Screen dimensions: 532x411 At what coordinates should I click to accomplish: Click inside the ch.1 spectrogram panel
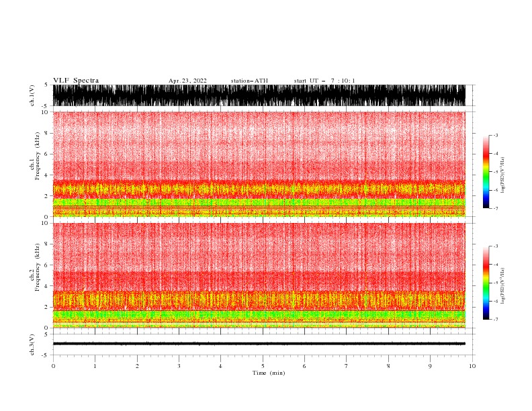point(259,164)
